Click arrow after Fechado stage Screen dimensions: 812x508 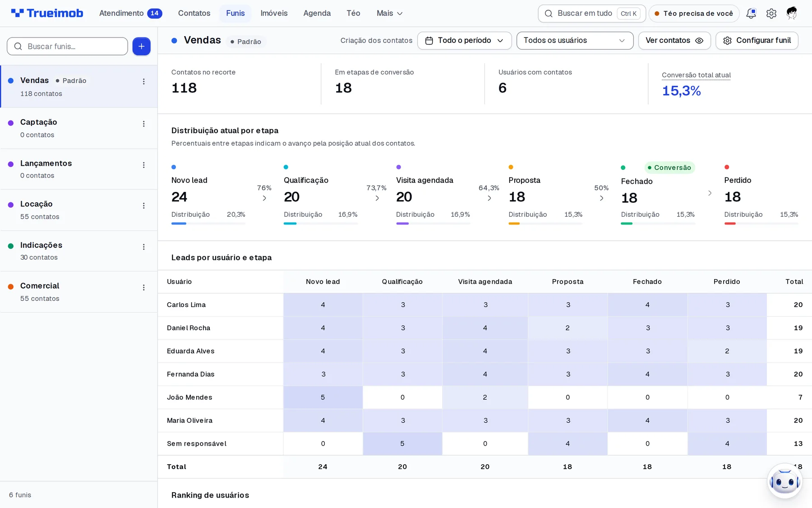point(710,193)
